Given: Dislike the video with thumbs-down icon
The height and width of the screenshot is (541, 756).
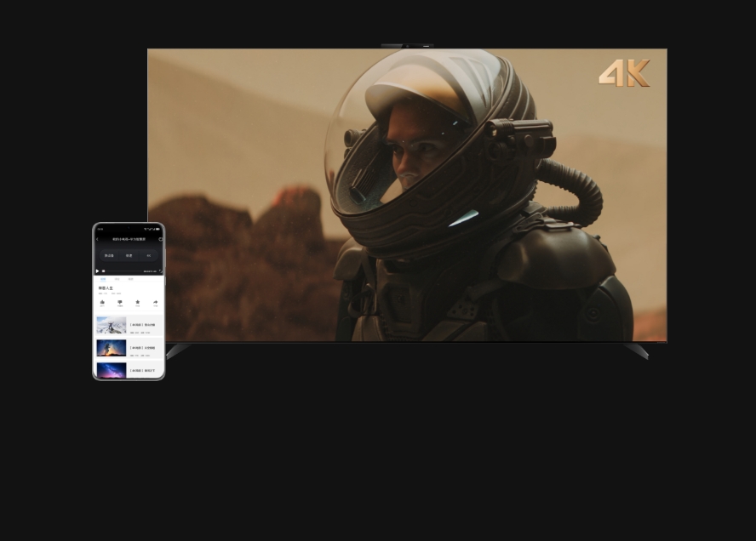Looking at the screenshot, I should pyautogui.click(x=120, y=303).
